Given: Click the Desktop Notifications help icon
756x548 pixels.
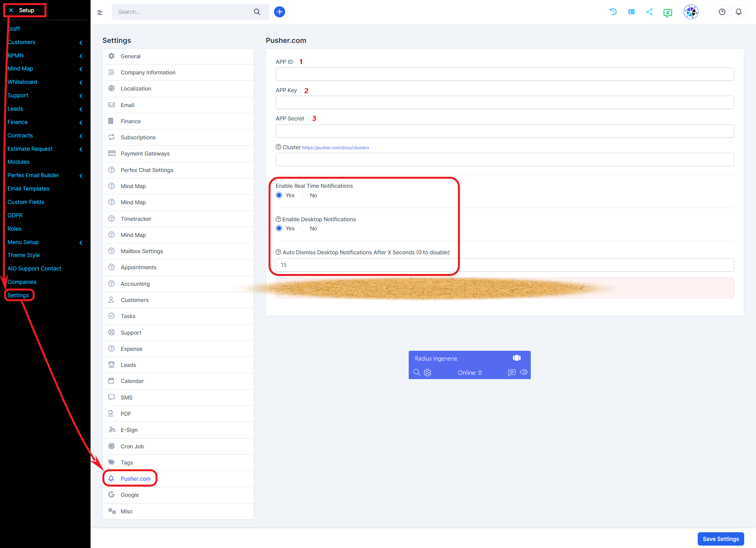Looking at the screenshot, I should click(x=278, y=219).
